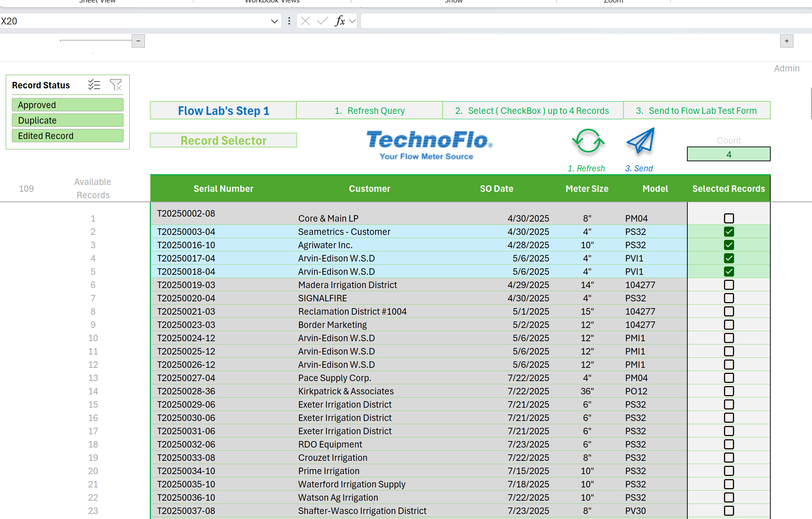Click the green Refresh query icon

[x=588, y=141]
